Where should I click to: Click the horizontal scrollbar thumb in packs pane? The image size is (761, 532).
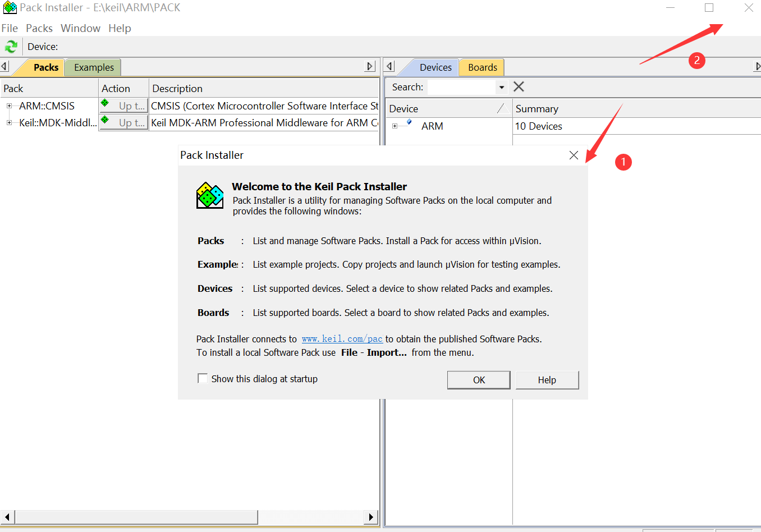[136, 517]
